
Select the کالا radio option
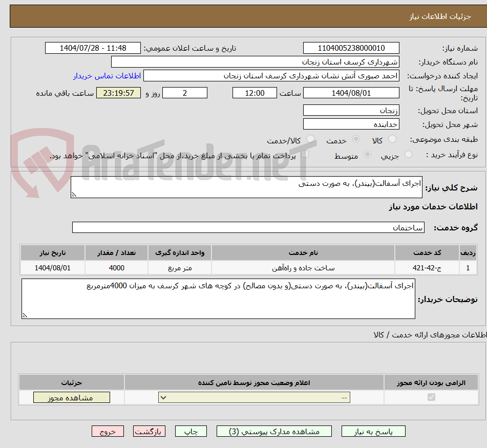[392, 139]
